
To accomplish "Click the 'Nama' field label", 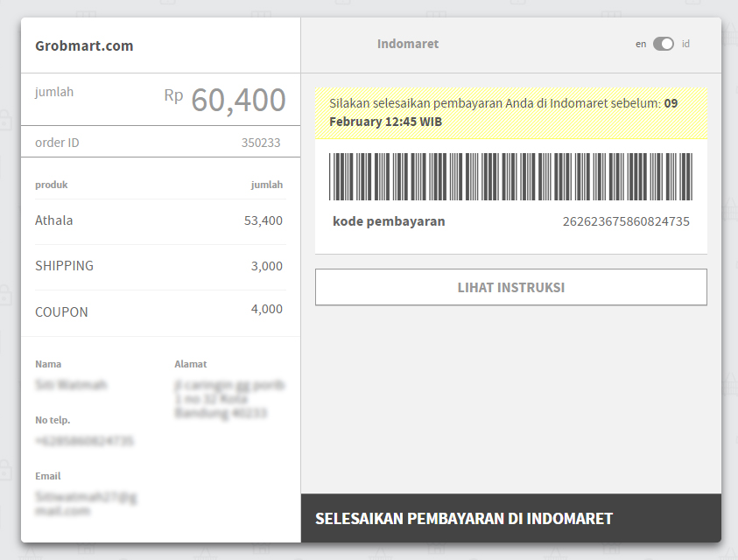I will [48, 364].
